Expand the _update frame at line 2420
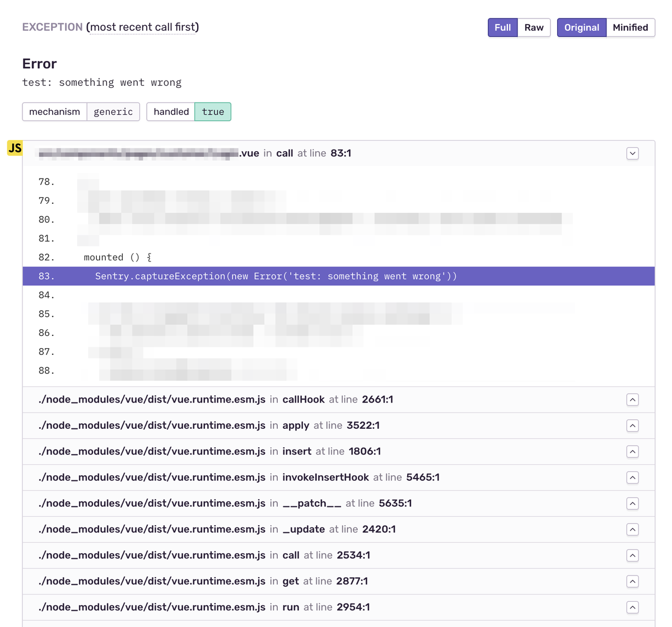Viewport: 672px width, 627px height. tap(632, 530)
